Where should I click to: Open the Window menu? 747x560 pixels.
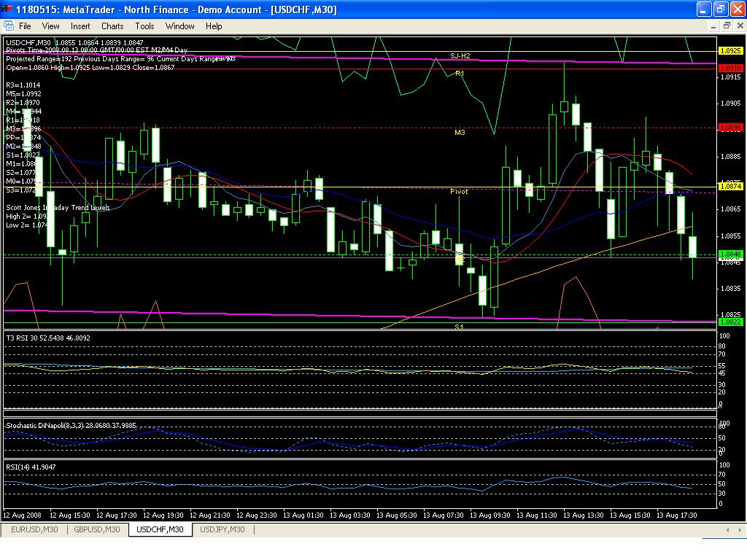click(179, 26)
